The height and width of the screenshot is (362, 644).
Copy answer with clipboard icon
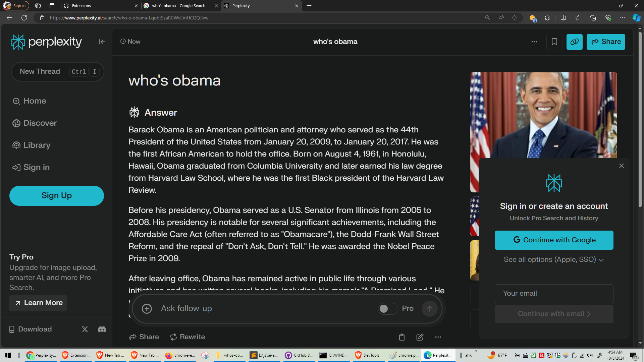401,337
